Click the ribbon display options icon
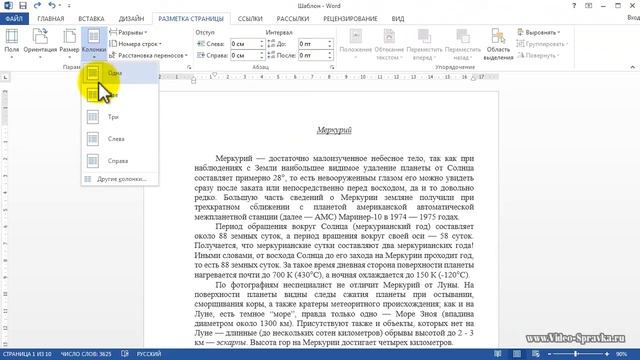This screenshot has height=360, width=640. click(x=589, y=6)
